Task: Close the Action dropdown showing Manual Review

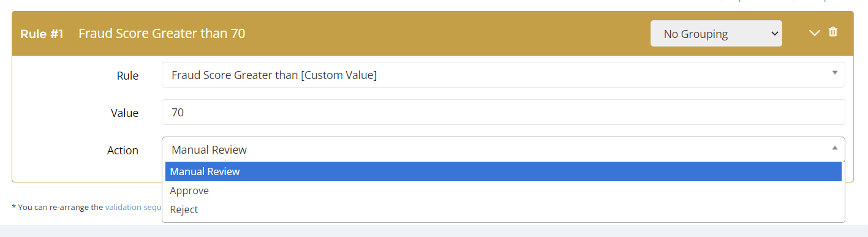Action: point(503,149)
